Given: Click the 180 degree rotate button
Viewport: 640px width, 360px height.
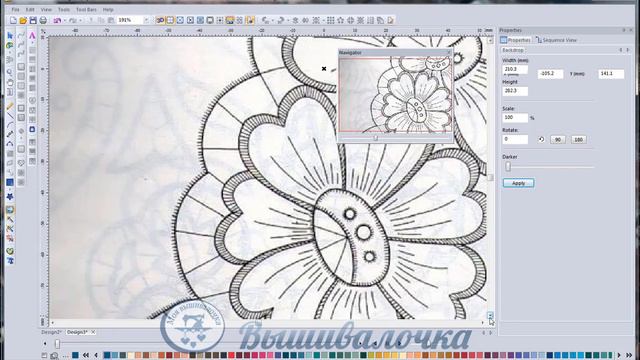Looking at the screenshot, I should click(x=578, y=140).
